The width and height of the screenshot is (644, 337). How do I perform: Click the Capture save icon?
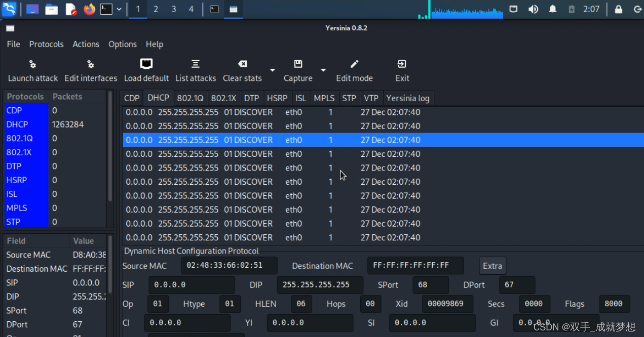click(x=298, y=64)
